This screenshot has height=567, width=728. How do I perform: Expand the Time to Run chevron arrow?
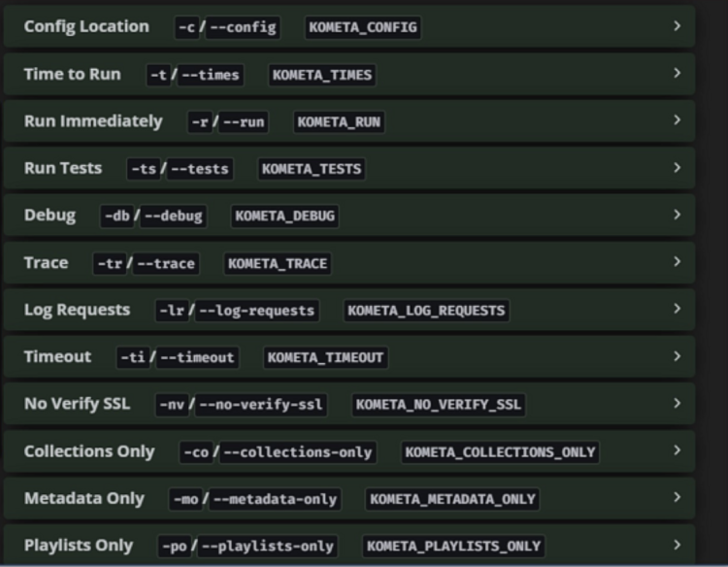pos(678,74)
